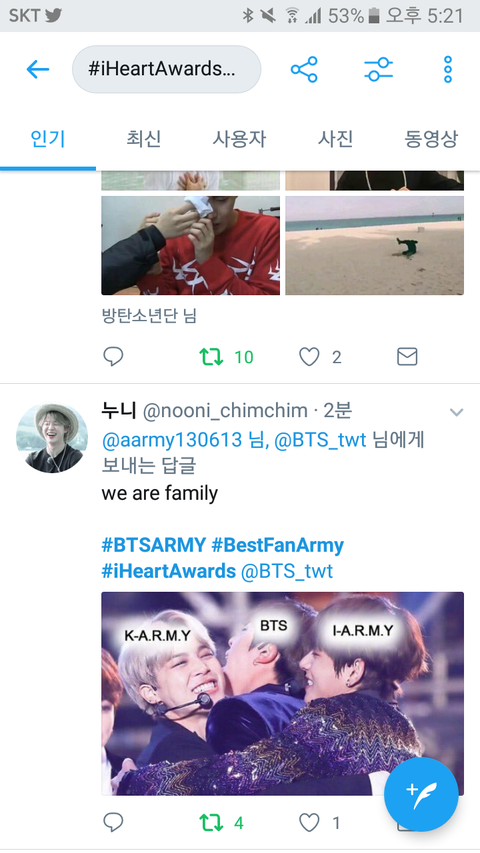
Task: Switch to the 사용자 tab
Action: [239, 139]
